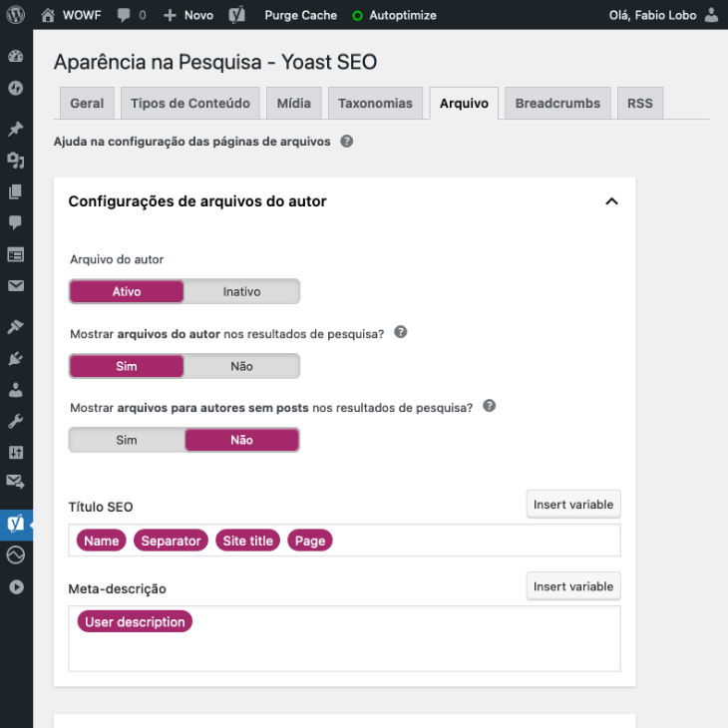Open Users person icon in sidebar

(16, 390)
